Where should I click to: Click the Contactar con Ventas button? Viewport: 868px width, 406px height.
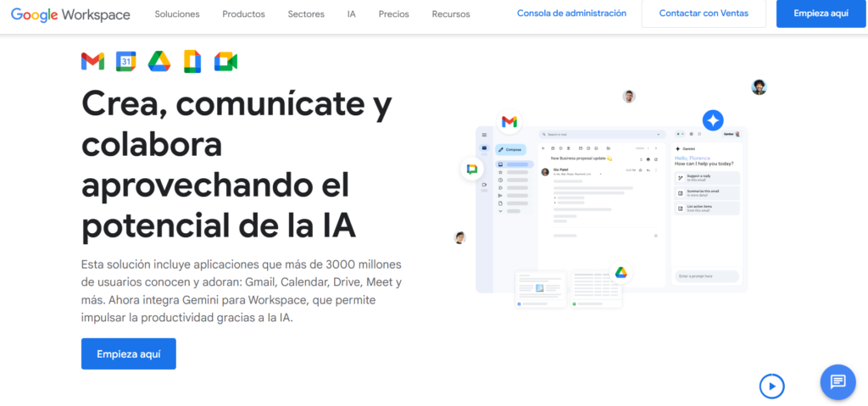pyautogui.click(x=704, y=14)
